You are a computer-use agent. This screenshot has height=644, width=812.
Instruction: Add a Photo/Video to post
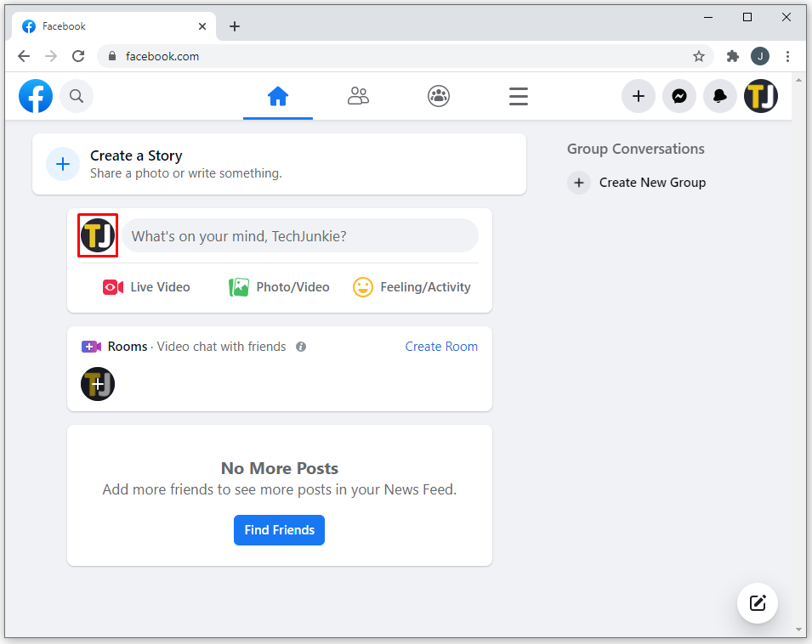pyautogui.click(x=280, y=287)
